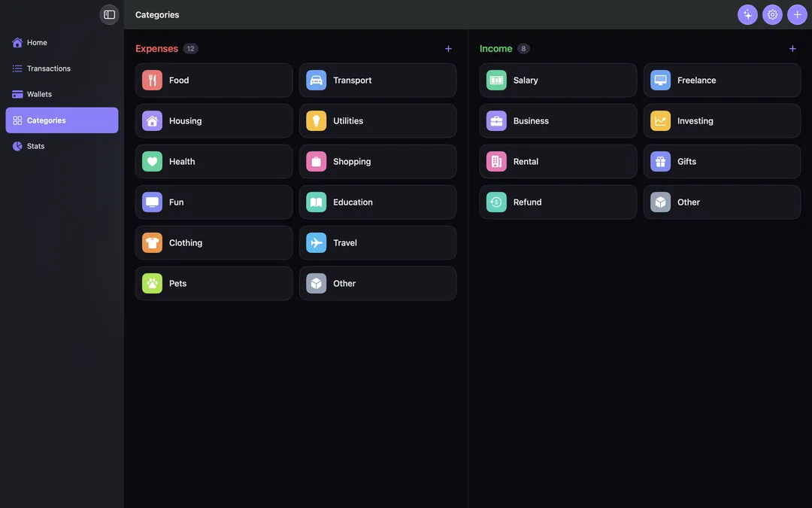Select the Education label text
Image resolution: width=812 pixels, height=508 pixels.
point(353,202)
